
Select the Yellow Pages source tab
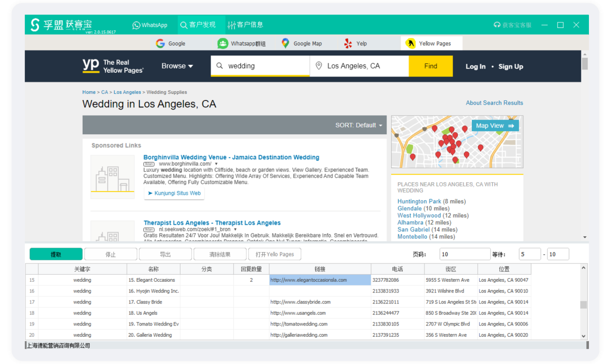click(431, 43)
